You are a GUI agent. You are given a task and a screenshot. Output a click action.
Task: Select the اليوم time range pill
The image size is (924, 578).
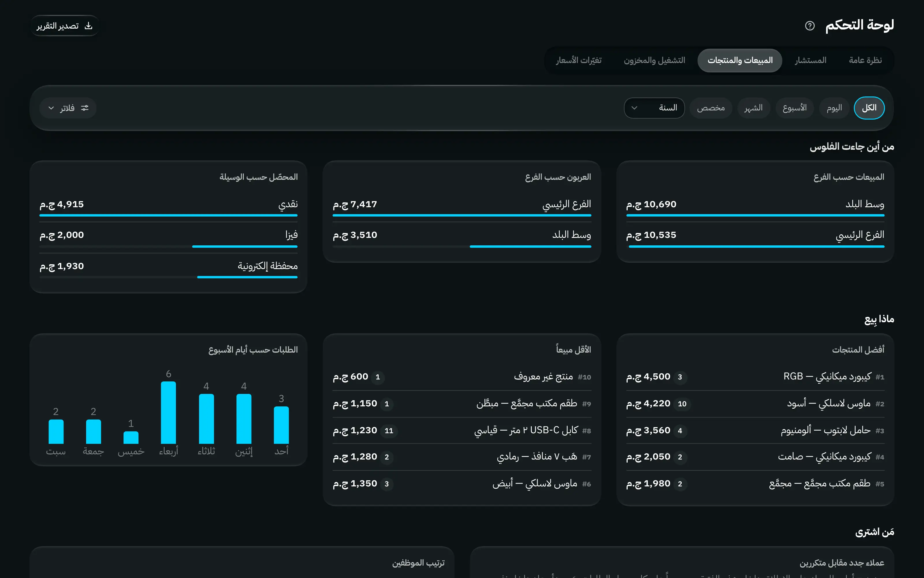click(834, 108)
